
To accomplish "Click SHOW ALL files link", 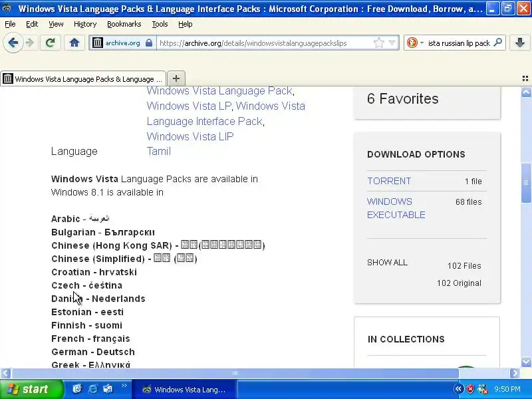I will [387, 262].
